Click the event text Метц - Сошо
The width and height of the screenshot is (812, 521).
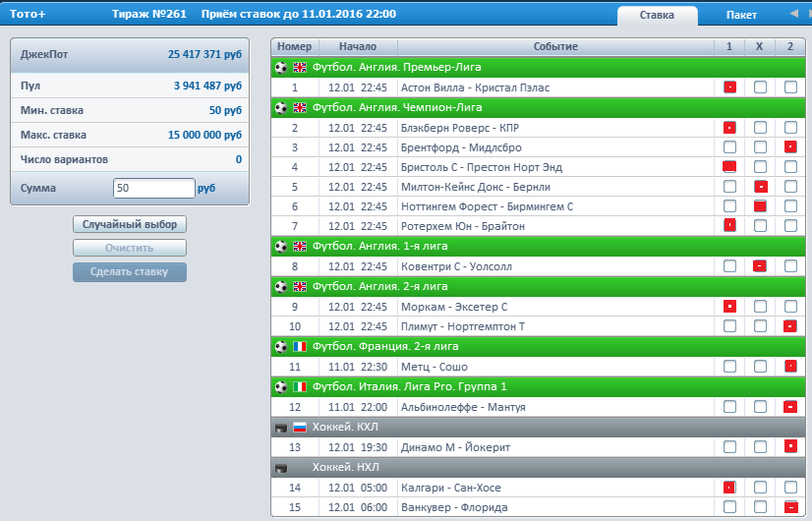coord(435,368)
